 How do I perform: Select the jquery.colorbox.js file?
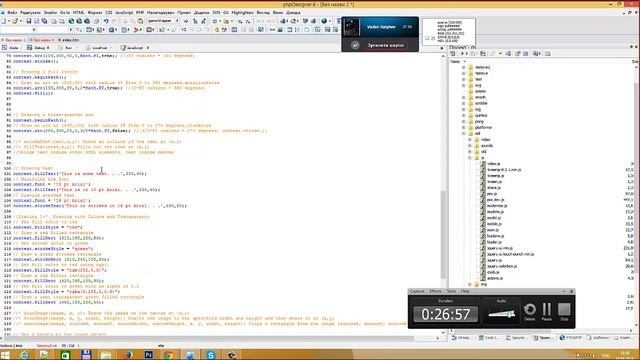click(x=502, y=266)
